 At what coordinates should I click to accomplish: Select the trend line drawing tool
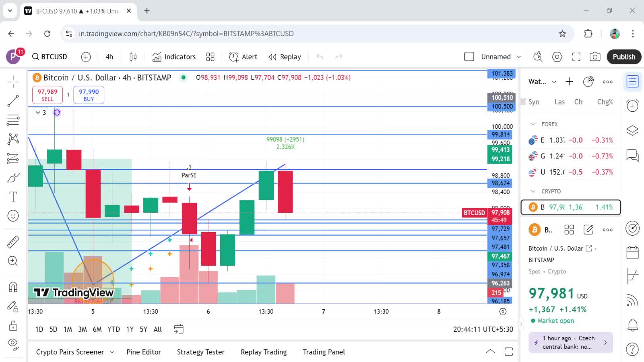pos(13,101)
